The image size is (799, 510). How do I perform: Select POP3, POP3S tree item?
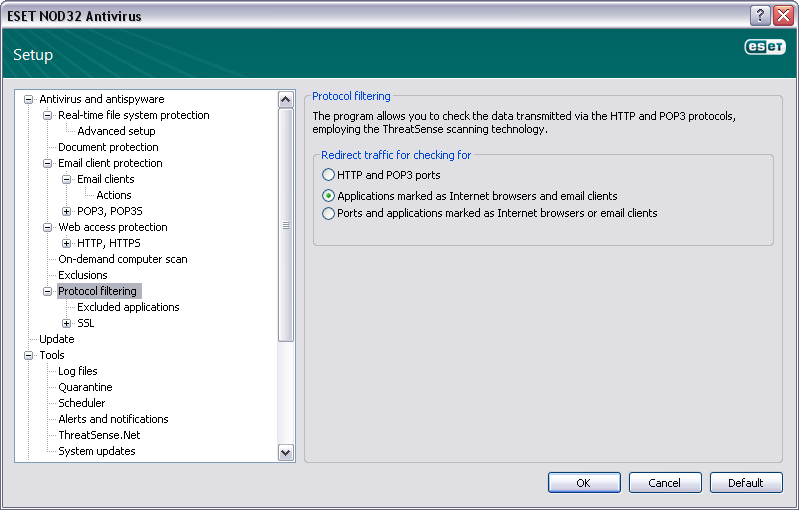(110, 211)
